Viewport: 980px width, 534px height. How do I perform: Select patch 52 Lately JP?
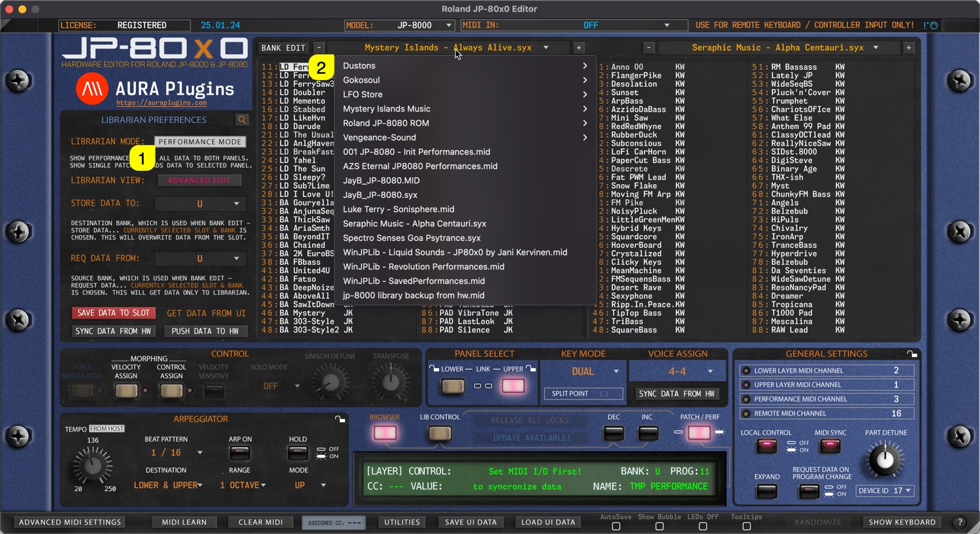tap(792, 76)
